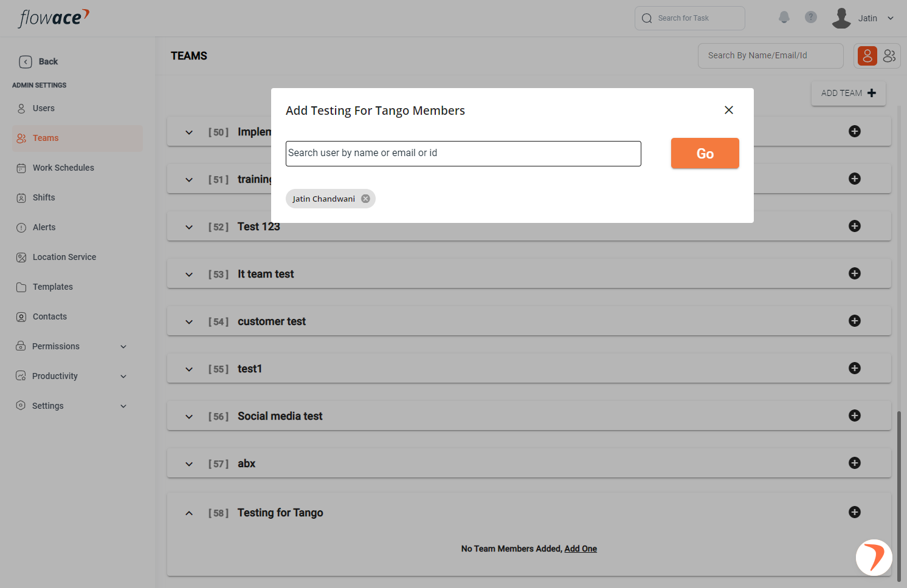This screenshot has width=907, height=588.
Task: Add member to customer test
Action: click(855, 321)
